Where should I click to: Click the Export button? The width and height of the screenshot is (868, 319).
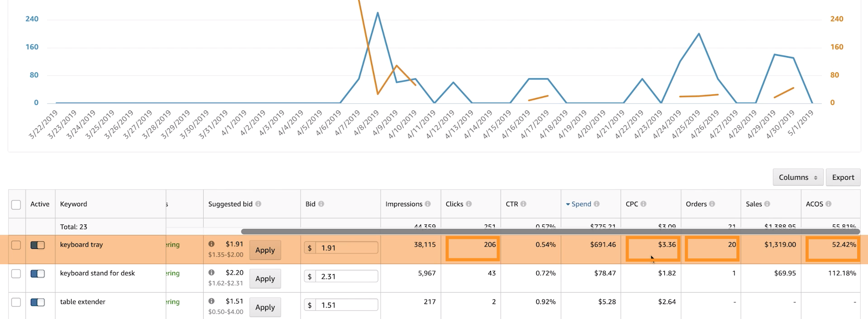pos(843,177)
